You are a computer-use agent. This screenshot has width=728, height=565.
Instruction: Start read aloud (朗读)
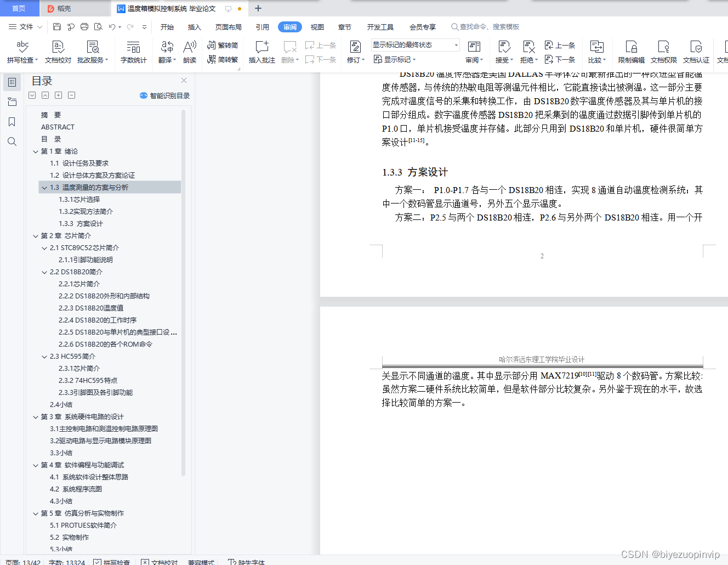(190, 52)
